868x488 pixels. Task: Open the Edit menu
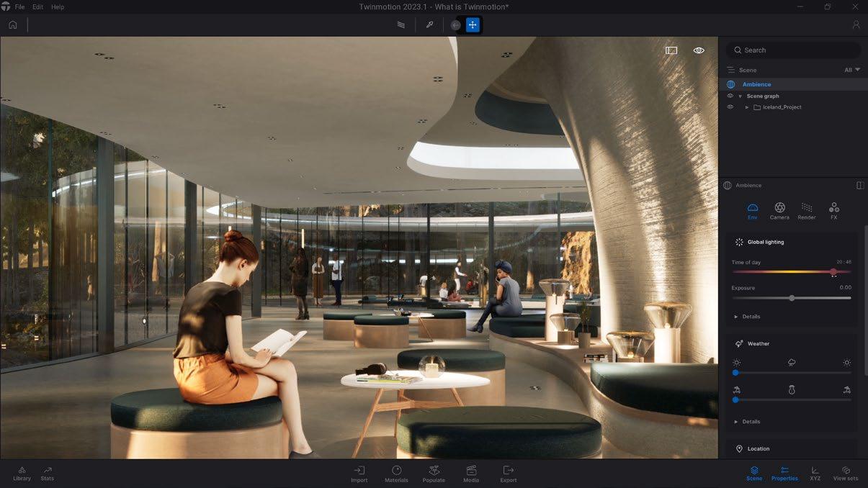tap(37, 6)
